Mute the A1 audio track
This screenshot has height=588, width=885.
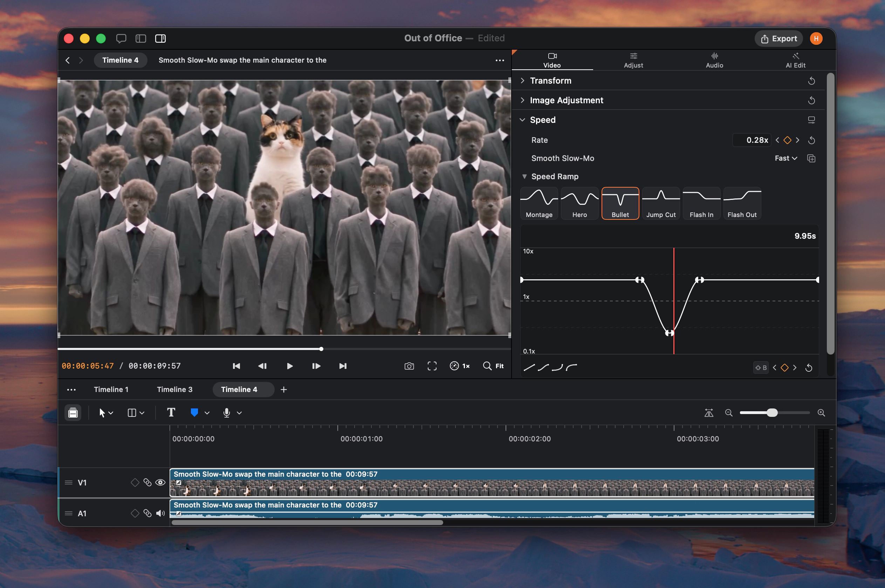[160, 513]
